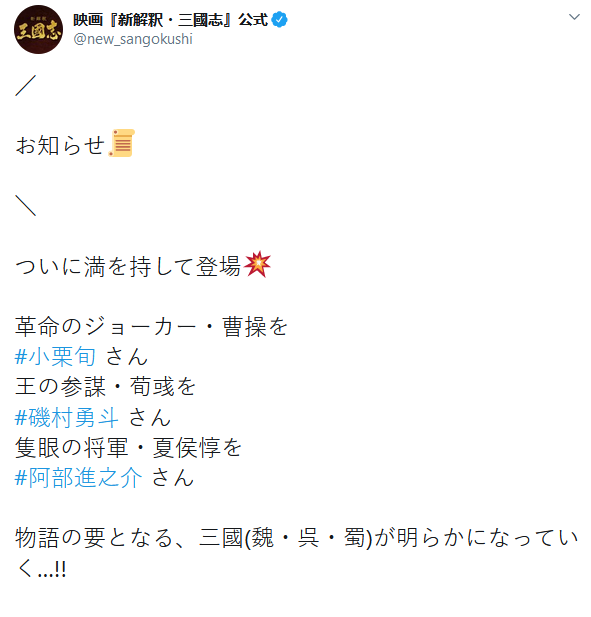Image resolution: width=591 pixels, height=617 pixels.
Task: Click the お知らせ announcement text
Action: click(x=60, y=145)
